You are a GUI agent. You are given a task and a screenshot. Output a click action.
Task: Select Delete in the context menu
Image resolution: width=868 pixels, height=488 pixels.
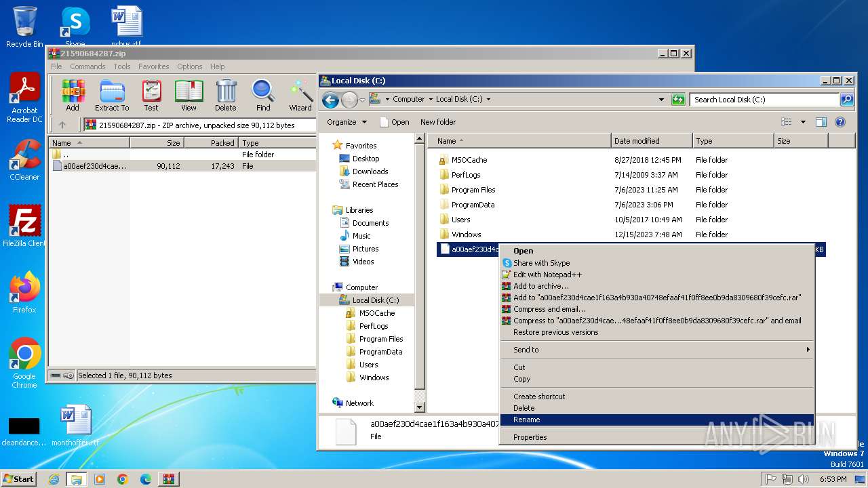656,408
